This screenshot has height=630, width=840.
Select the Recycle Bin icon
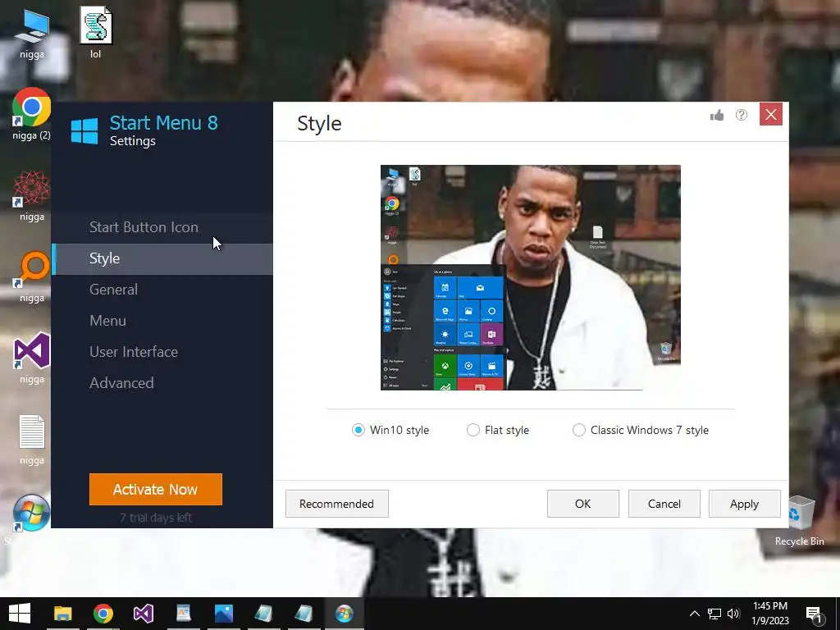click(x=799, y=521)
